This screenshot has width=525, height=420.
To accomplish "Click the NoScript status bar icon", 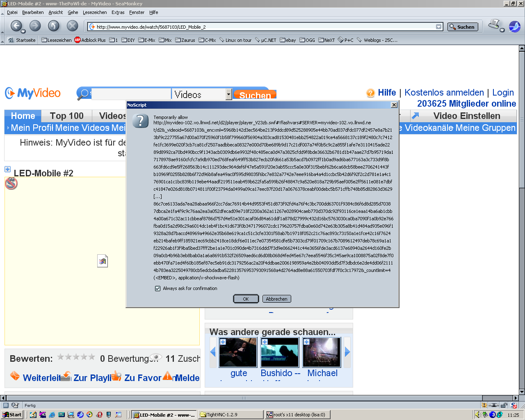I will coord(514,405).
